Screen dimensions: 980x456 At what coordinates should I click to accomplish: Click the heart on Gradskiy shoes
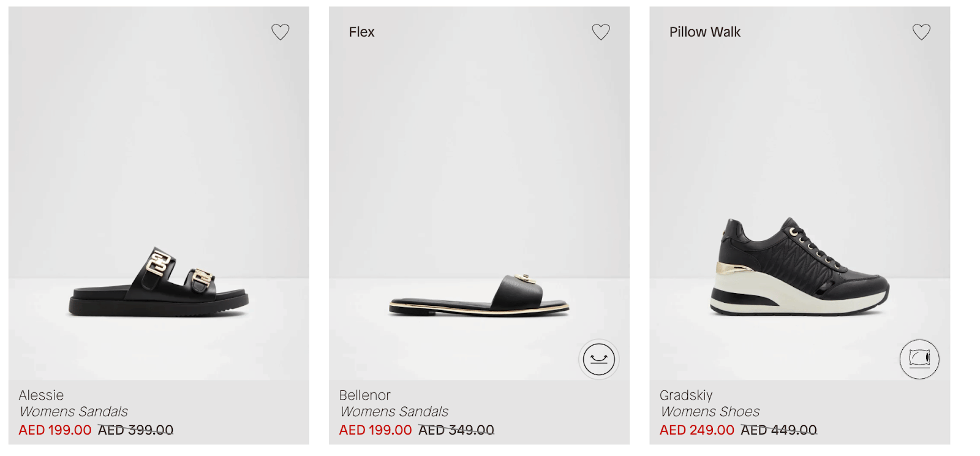[921, 32]
